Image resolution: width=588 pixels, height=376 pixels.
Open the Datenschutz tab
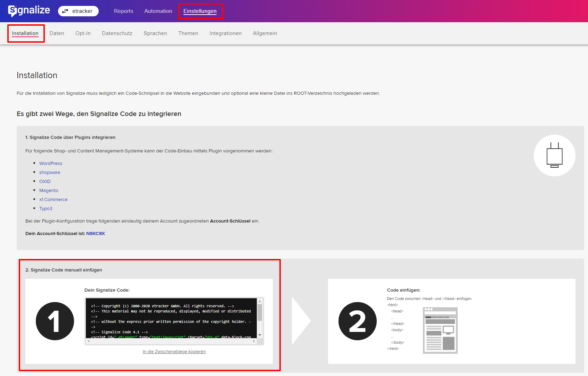[117, 33]
